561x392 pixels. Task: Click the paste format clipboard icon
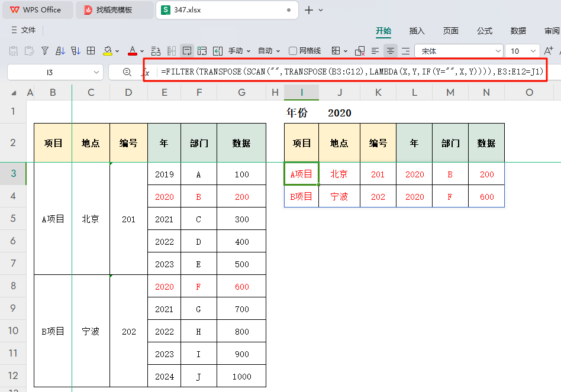click(30, 51)
